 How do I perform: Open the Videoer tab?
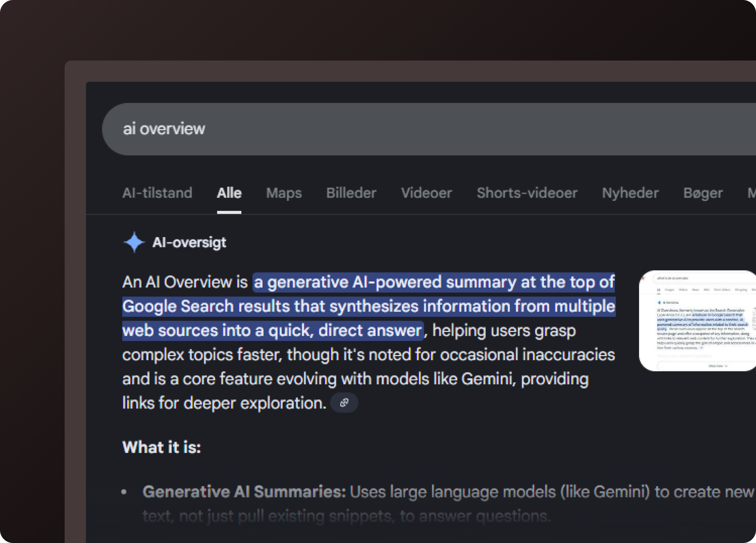[x=426, y=193]
